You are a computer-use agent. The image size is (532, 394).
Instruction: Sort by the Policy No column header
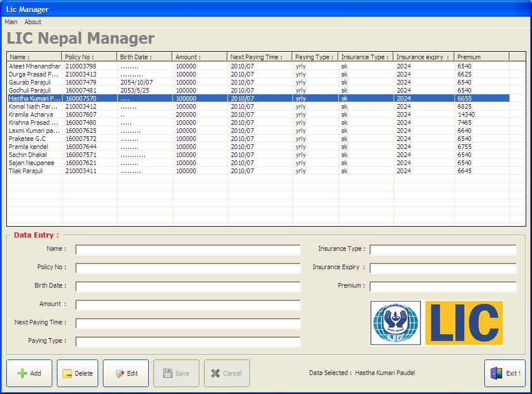click(x=89, y=57)
